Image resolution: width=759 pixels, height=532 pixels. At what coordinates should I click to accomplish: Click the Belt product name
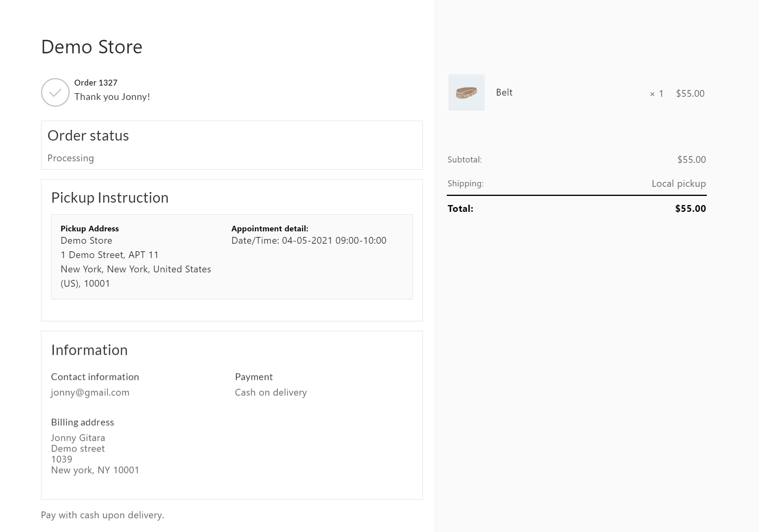click(x=504, y=92)
